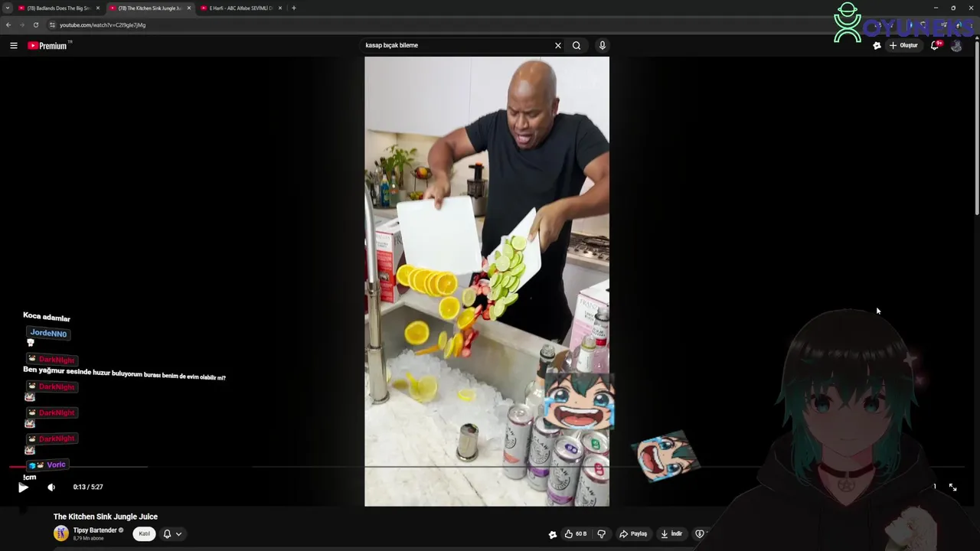View site information icon in address bar
This screenshot has height=551, width=980.
click(x=52, y=24)
